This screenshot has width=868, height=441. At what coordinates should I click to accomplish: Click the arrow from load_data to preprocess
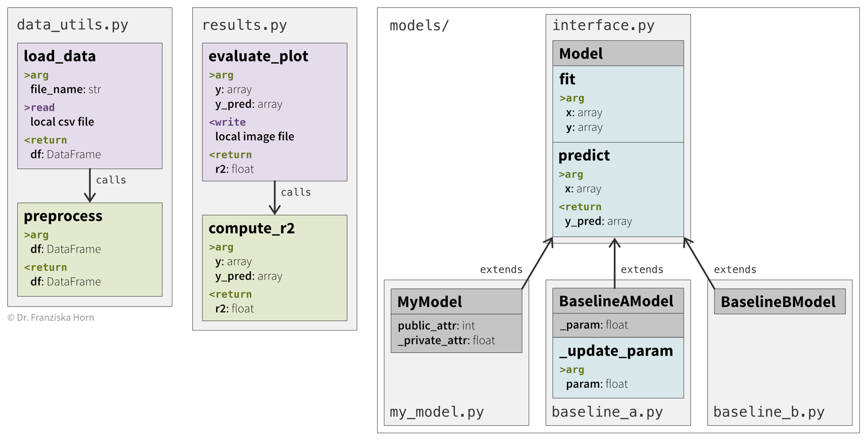[x=90, y=185]
